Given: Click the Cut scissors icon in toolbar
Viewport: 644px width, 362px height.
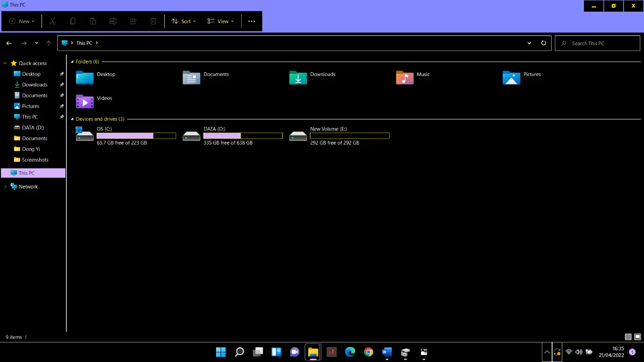Looking at the screenshot, I should pyautogui.click(x=53, y=21).
